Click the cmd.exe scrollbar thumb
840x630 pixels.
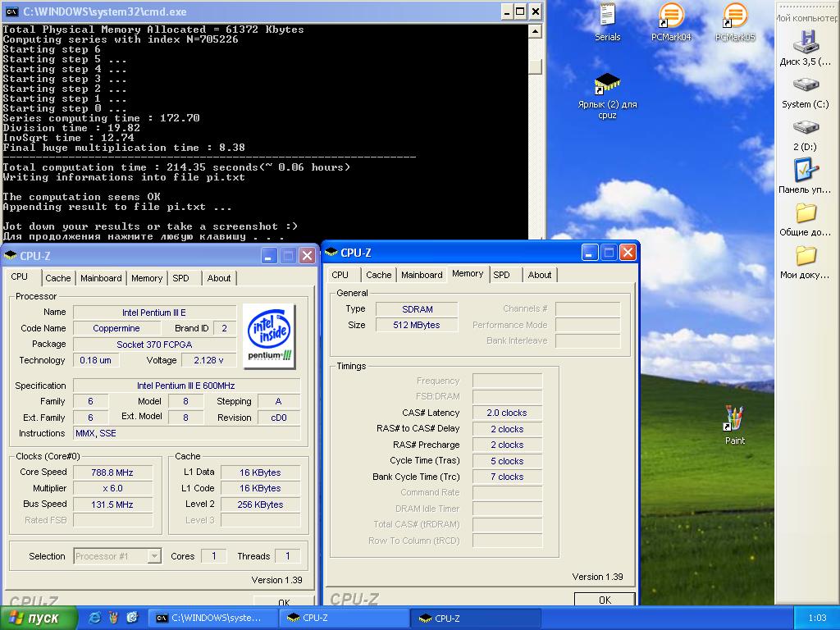[535, 66]
